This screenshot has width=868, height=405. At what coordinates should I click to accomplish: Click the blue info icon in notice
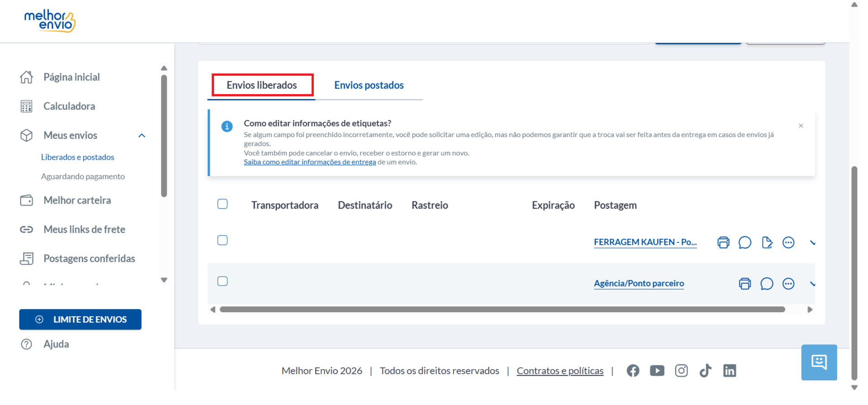coord(227,126)
